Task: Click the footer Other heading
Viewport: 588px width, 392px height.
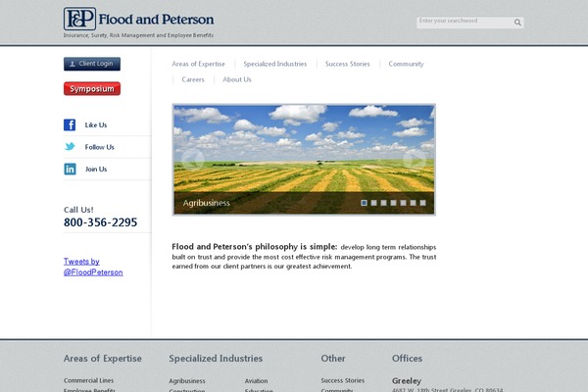Action: click(333, 359)
